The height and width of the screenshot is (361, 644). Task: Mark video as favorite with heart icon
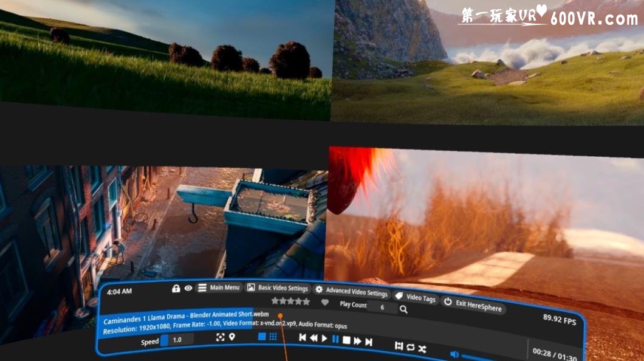tap(325, 303)
